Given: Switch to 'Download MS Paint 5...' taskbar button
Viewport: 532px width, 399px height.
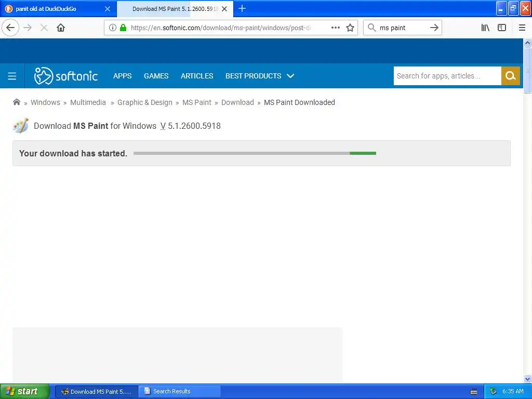Looking at the screenshot, I should tap(96, 392).
